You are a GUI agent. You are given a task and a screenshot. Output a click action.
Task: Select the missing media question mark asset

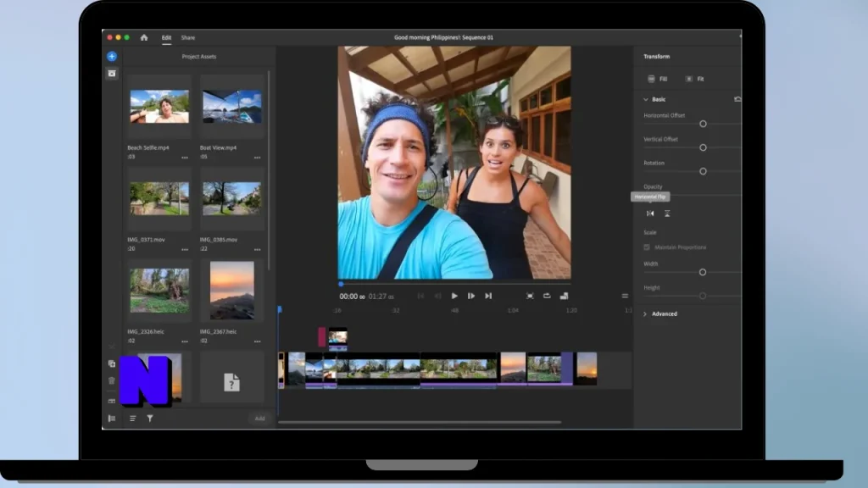pos(232,382)
